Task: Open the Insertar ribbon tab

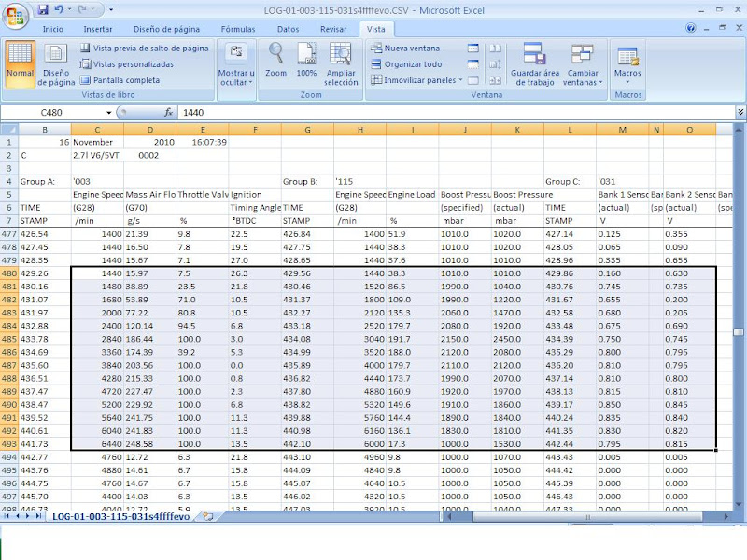Action: click(98, 29)
